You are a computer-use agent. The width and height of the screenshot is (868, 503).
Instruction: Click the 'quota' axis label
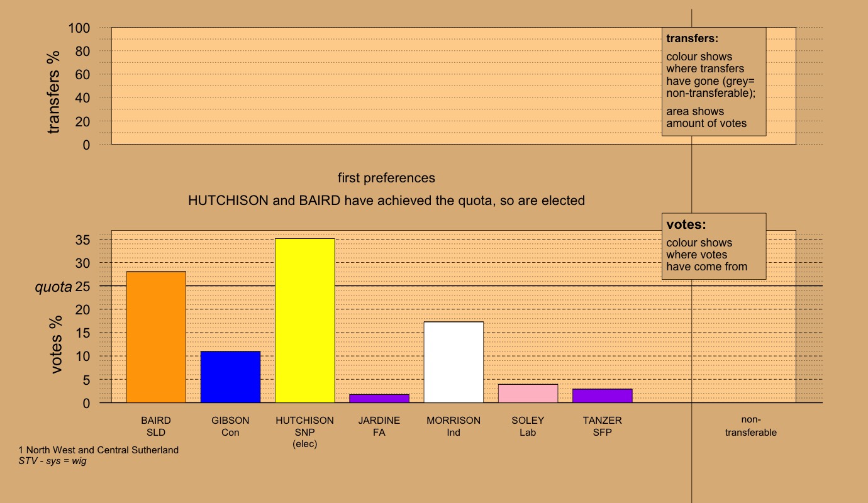coord(53,287)
